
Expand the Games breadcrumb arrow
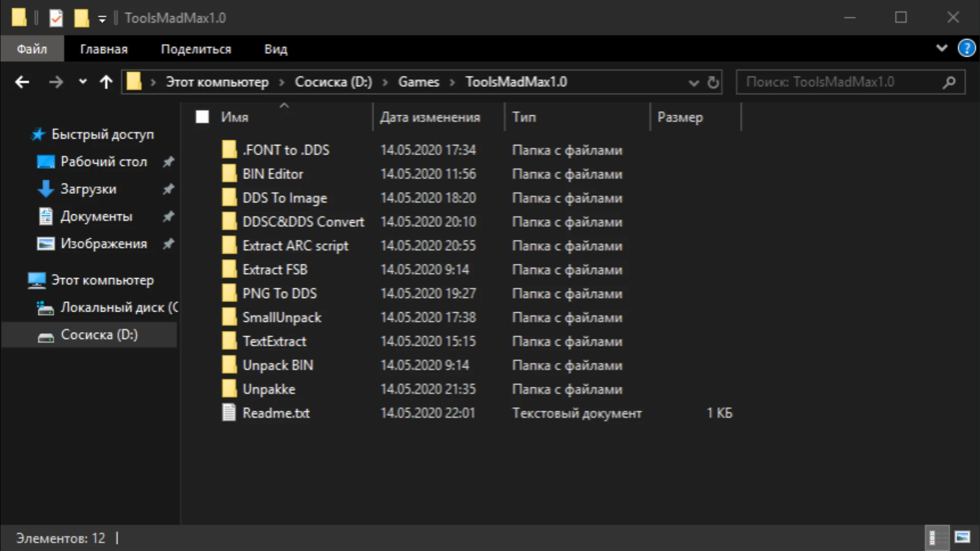[x=452, y=82]
